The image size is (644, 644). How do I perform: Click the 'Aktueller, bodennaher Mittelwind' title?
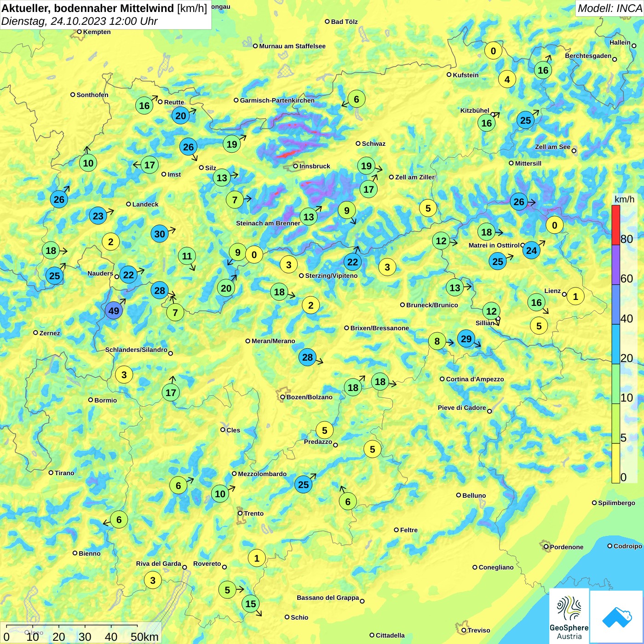tap(88, 8)
